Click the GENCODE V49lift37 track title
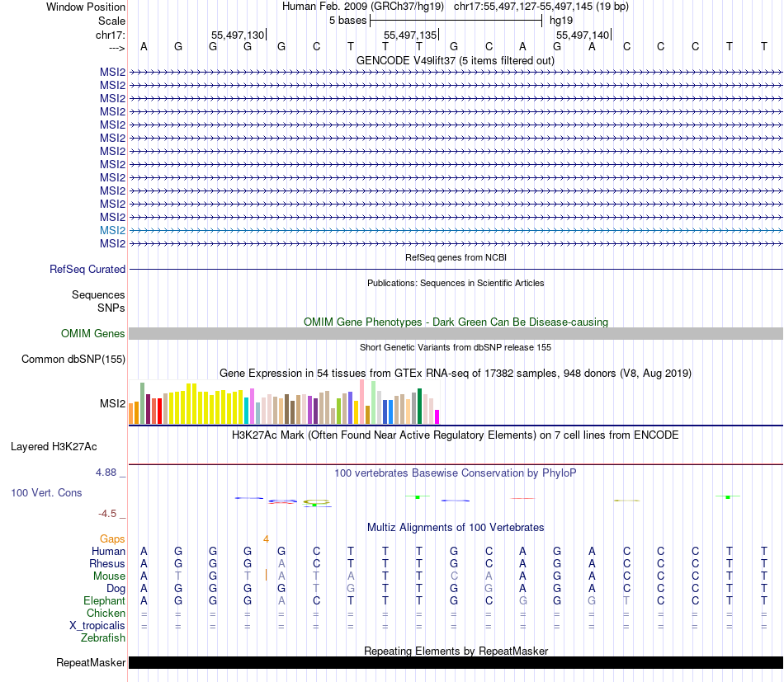The height and width of the screenshot is (682, 784). (x=455, y=60)
